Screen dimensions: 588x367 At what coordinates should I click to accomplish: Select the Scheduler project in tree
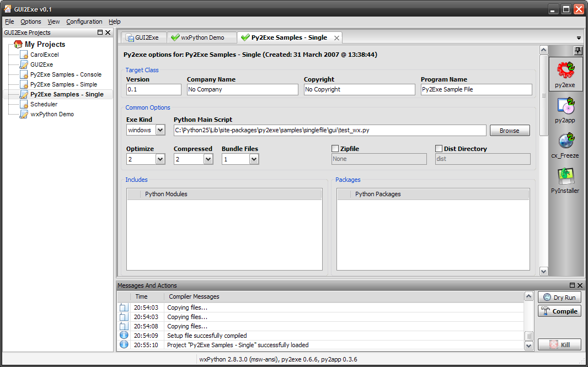(44, 104)
